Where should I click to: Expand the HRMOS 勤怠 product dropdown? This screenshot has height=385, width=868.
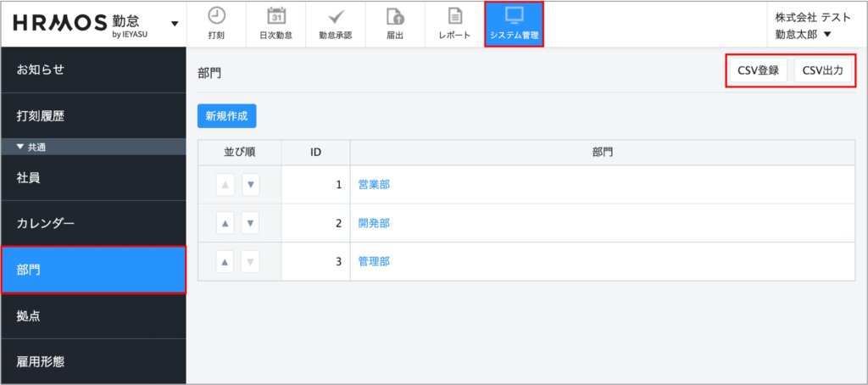click(x=174, y=23)
